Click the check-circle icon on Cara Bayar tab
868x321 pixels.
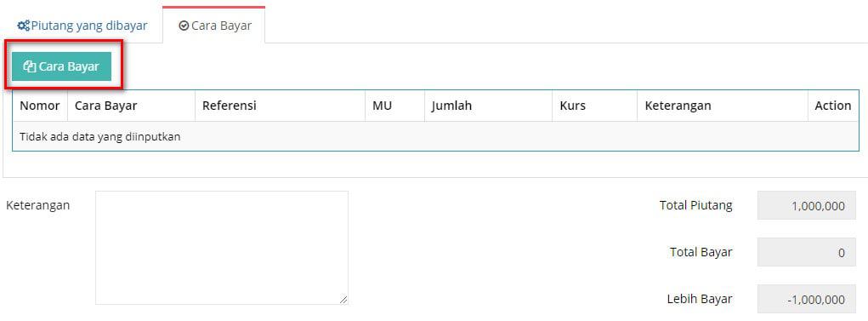(x=184, y=26)
